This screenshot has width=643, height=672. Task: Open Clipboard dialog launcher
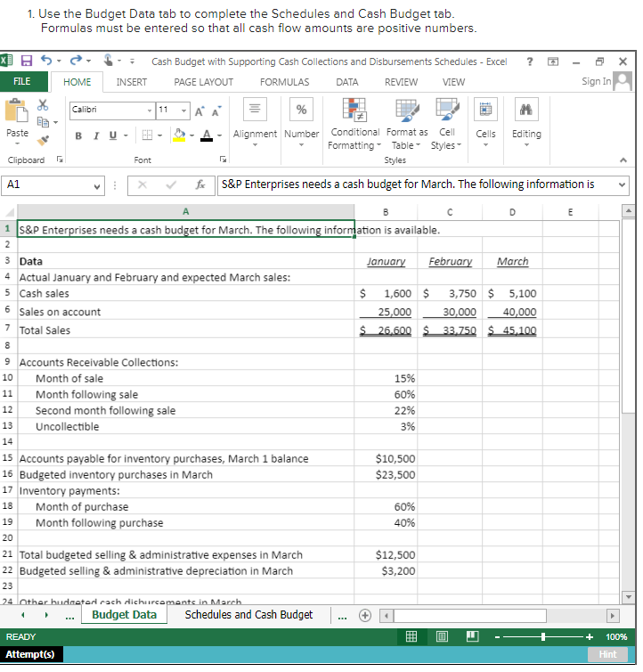click(60, 160)
